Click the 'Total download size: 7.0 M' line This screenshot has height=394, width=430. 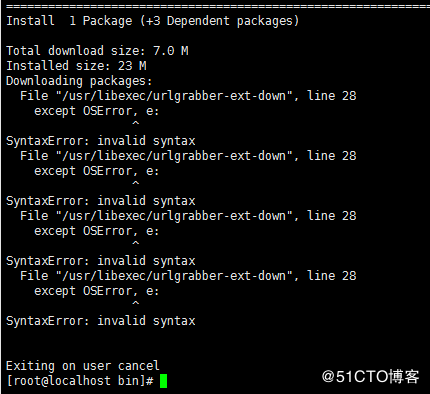[x=97, y=51]
